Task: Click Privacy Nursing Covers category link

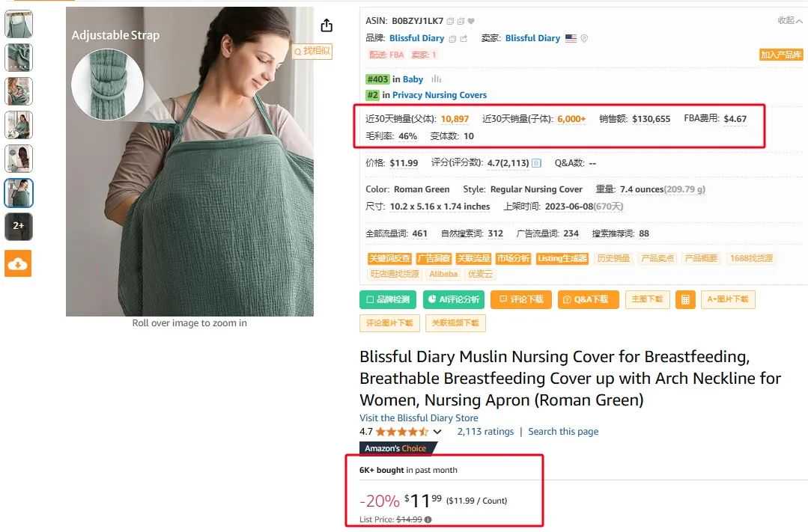Action: (440, 95)
